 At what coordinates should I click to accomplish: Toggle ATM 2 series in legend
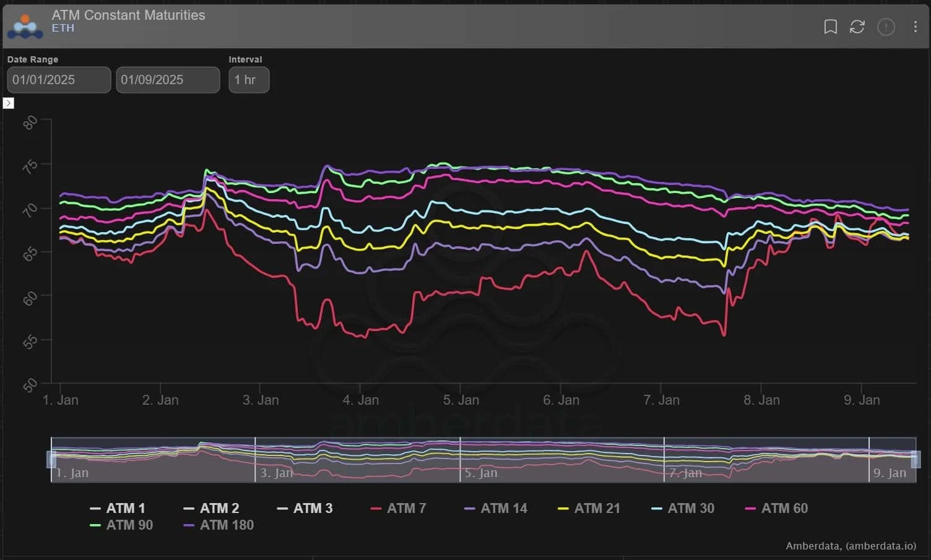[211, 508]
